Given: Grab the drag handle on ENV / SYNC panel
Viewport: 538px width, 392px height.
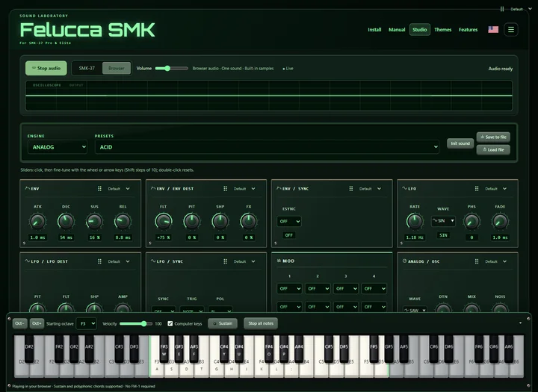Looking at the screenshot, I should tap(351, 189).
